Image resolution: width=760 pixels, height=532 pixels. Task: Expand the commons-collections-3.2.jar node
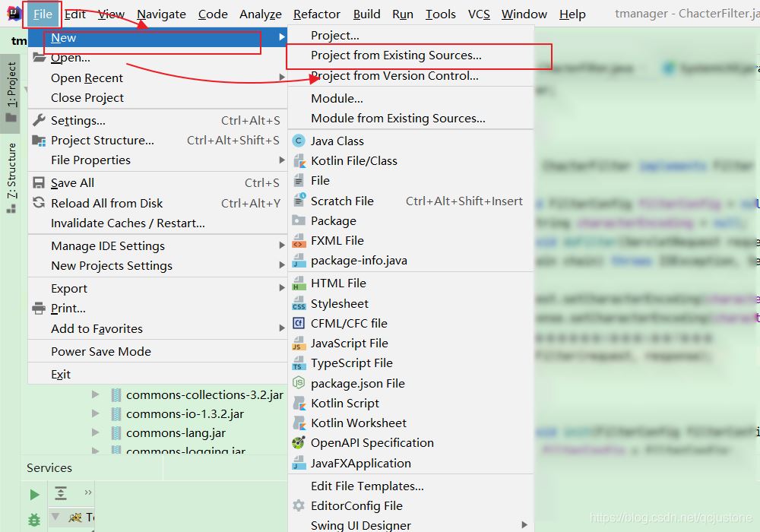point(96,394)
